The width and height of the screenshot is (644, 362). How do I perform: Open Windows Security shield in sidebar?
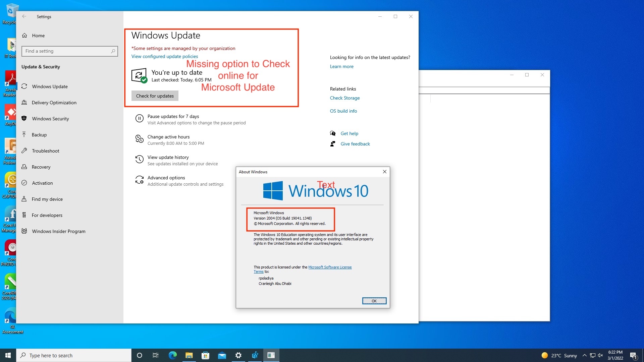click(x=24, y=119)
